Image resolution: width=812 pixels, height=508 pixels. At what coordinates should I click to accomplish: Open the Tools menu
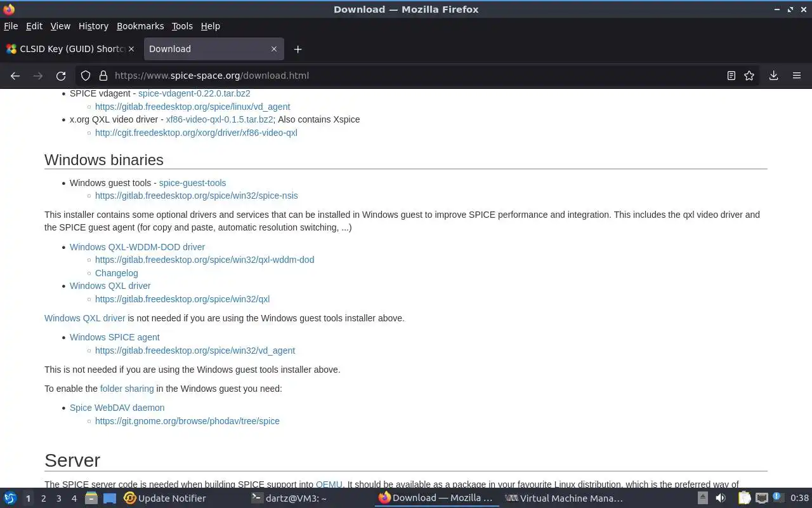[x=182, y=26]
